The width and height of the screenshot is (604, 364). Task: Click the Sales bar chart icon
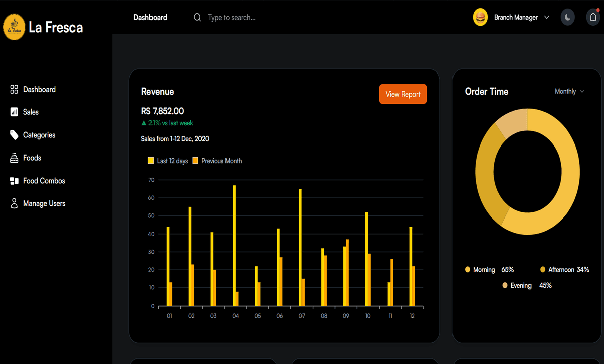coord(14,112)
